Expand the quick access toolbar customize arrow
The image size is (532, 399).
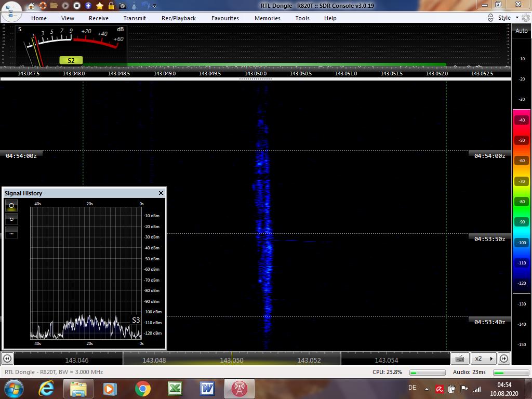click(155, 6)
